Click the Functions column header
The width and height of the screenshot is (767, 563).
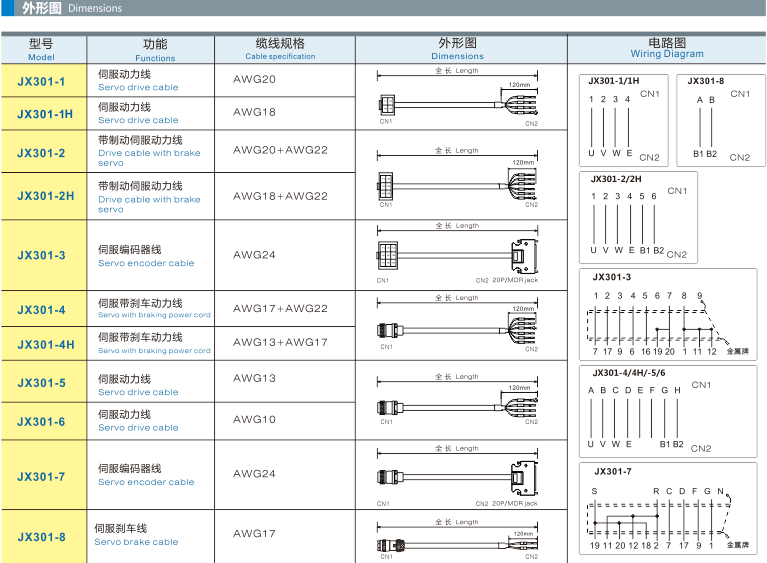[151, 49]
